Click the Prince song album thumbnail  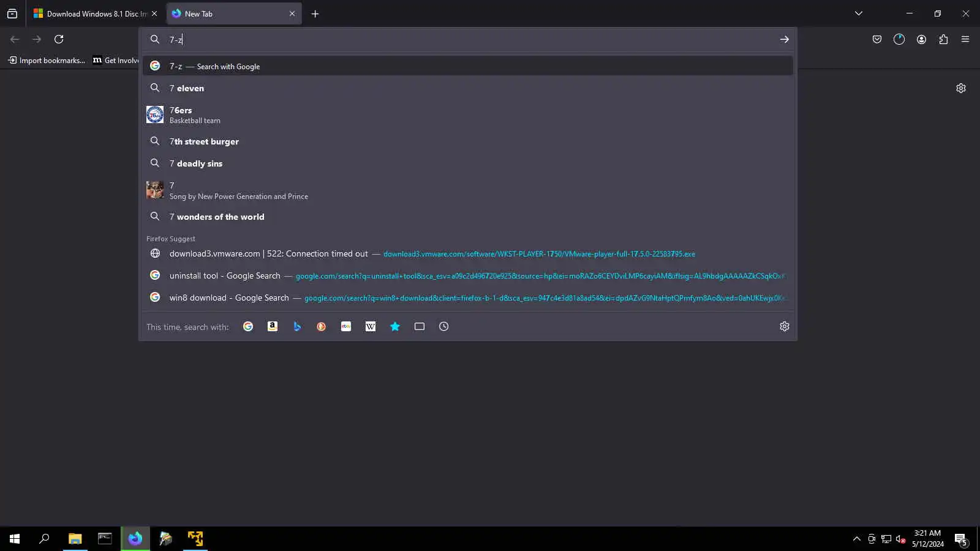pyautogui.click(x=155, y=190)
